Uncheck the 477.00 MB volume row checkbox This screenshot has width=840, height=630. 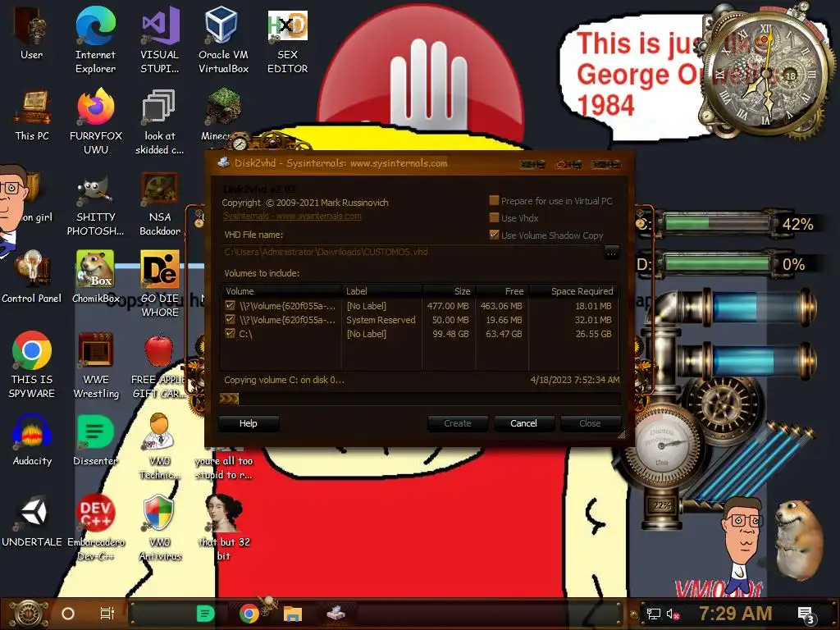coord(231,305)
